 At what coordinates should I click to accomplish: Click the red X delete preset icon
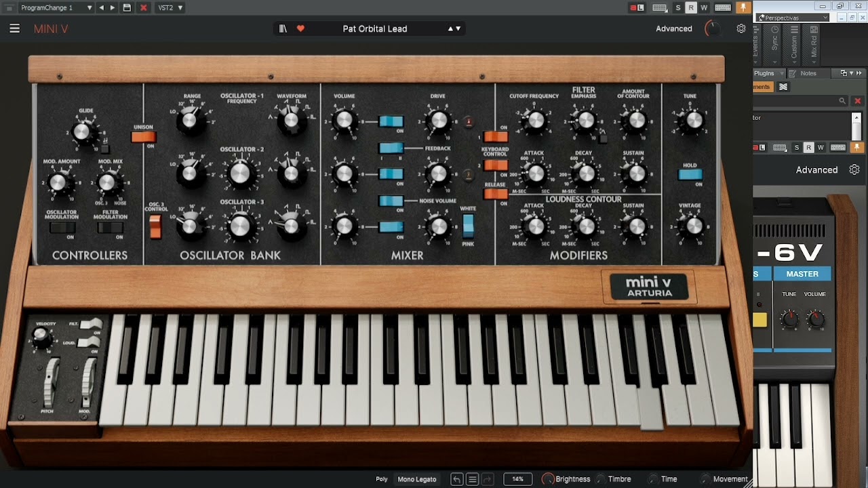click(x=143, y=7)
